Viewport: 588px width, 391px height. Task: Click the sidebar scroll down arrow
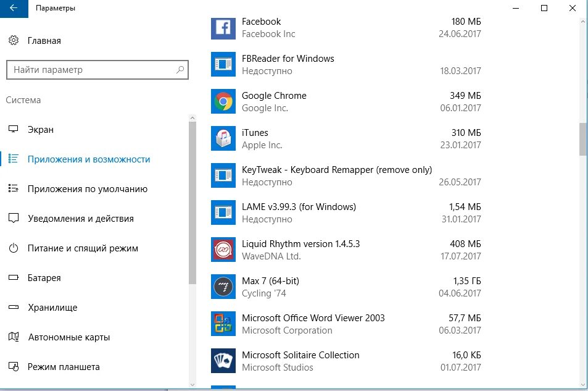(x=193, y=384)
